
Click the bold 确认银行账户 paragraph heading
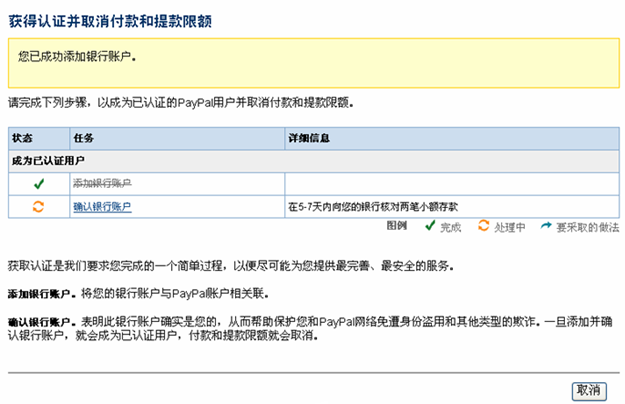39,323
